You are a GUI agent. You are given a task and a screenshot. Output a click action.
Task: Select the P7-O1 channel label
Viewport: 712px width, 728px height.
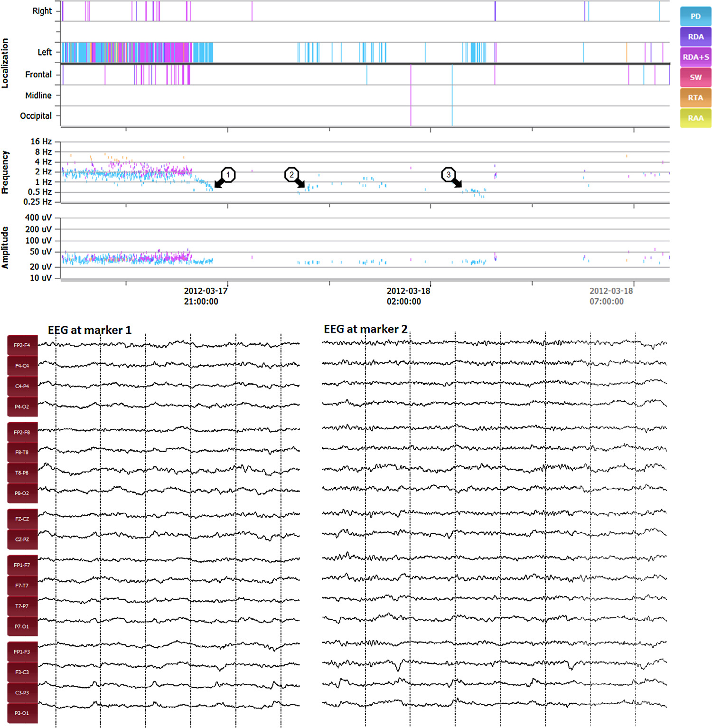(x=22, y=626)
